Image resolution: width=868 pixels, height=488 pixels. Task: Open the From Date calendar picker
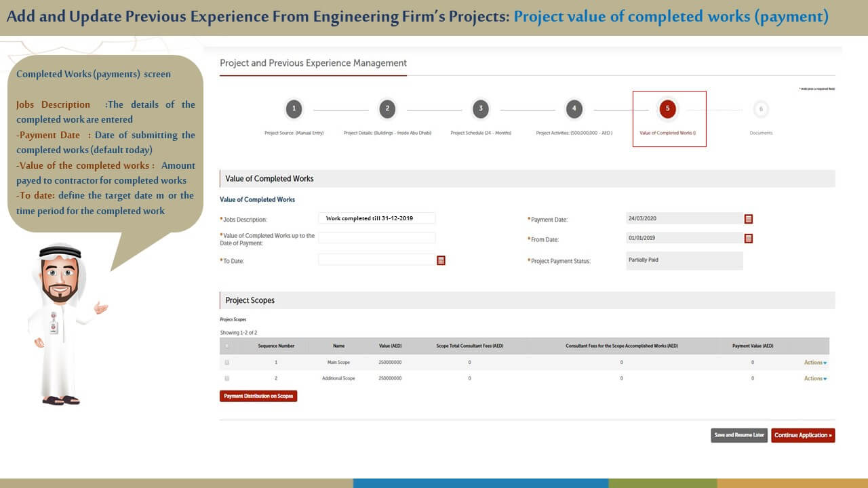749,239
